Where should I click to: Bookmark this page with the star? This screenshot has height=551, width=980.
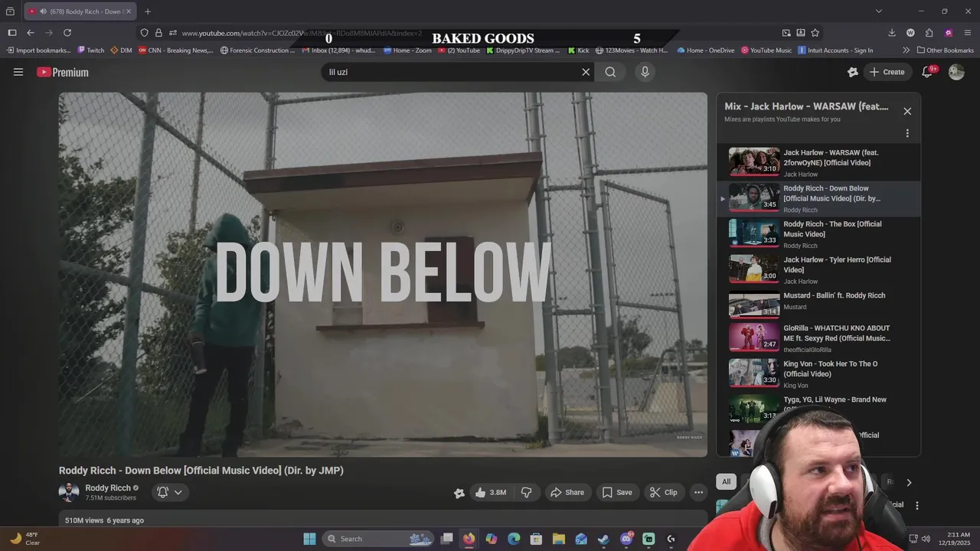tap(815, 33)
